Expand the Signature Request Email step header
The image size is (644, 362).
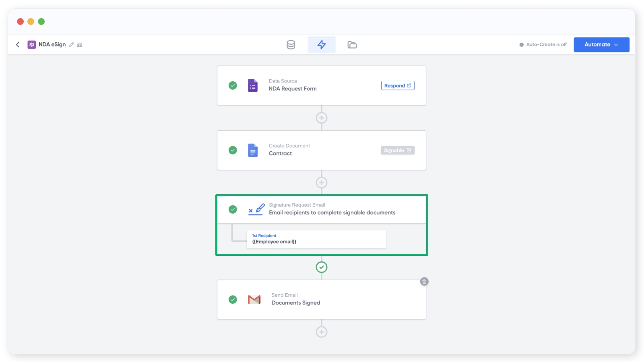[332, 209]
